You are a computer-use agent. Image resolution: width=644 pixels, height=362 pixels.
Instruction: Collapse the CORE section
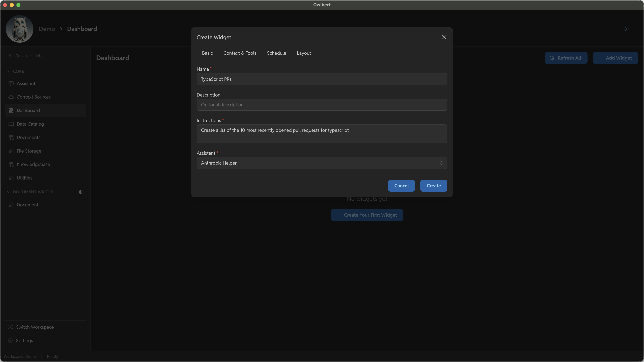pos(9,71)
